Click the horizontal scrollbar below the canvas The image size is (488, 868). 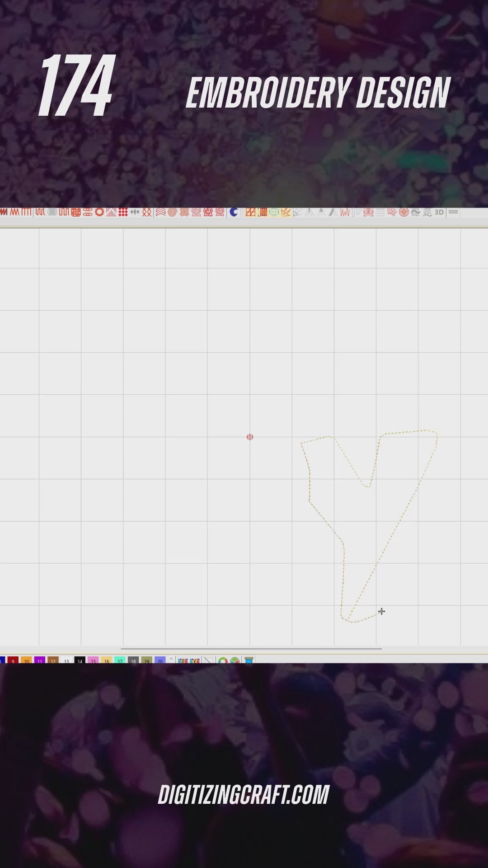[251, 649]
